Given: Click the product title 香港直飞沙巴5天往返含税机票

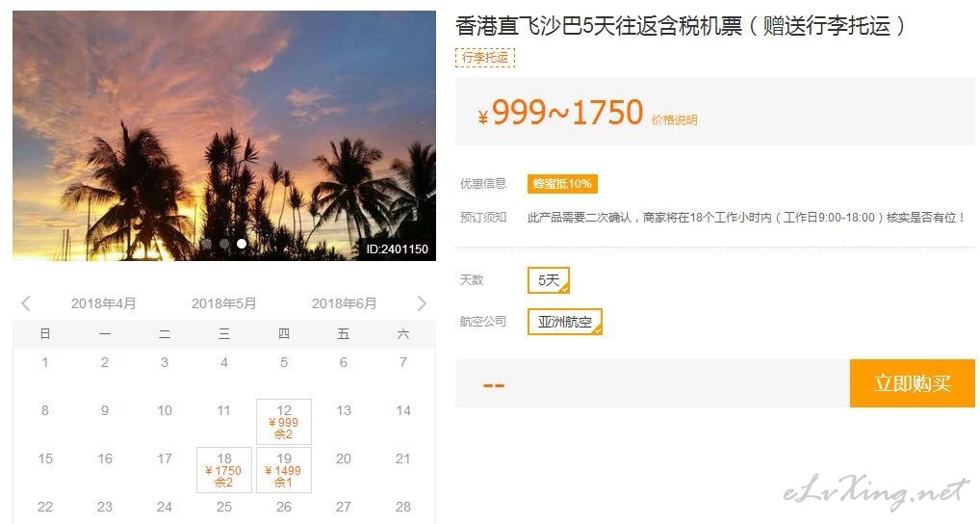Looking at the screenshot, I should [x=599, y=26].
